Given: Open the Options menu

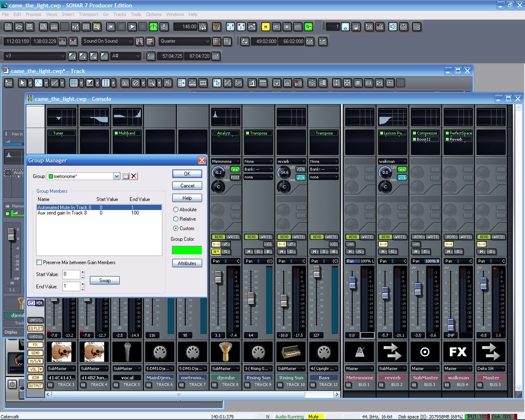Looking at the screenshot, I should click(x=154, y=14).
